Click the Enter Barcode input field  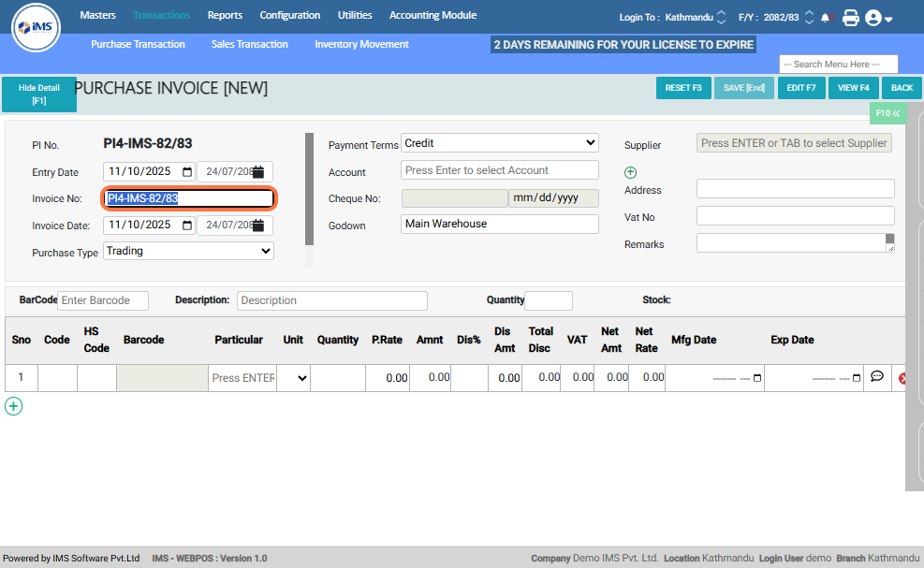pos(103,300)
